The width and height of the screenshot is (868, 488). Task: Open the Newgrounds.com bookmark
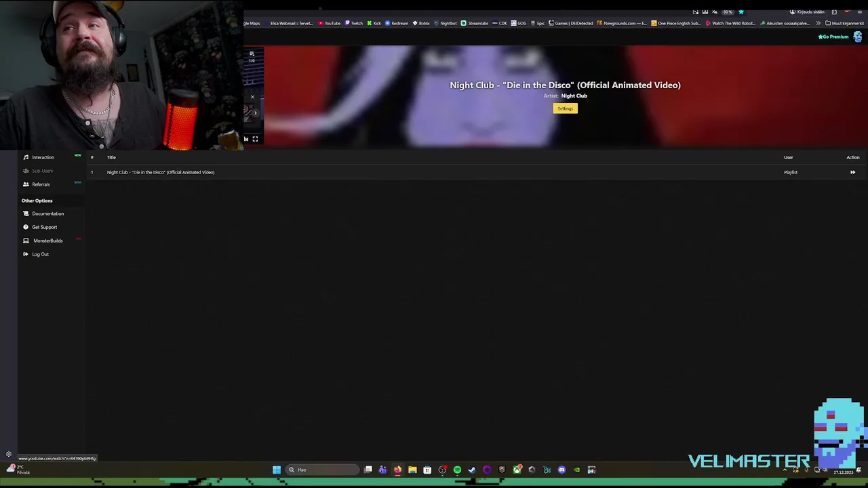click(622, 23)
